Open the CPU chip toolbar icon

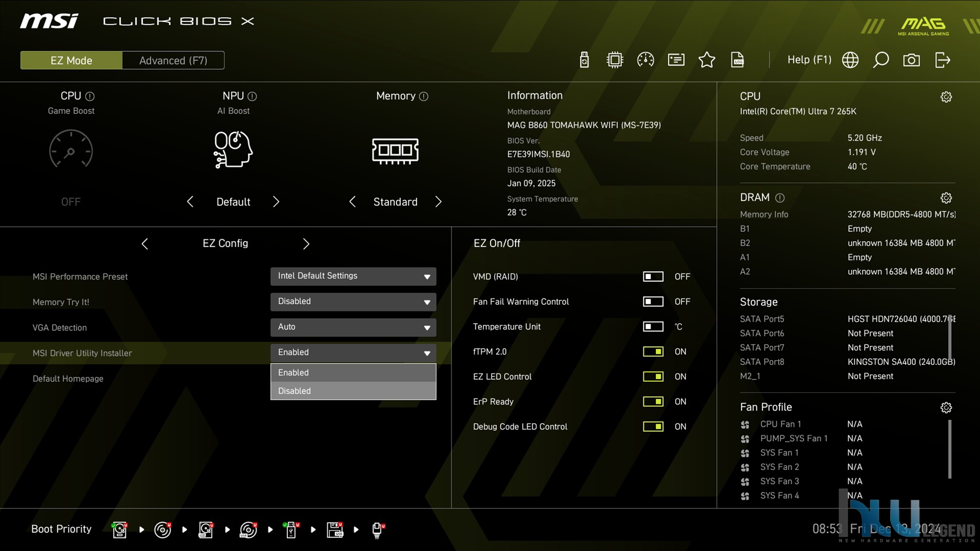pyautogui.click(x=615, y=60)
